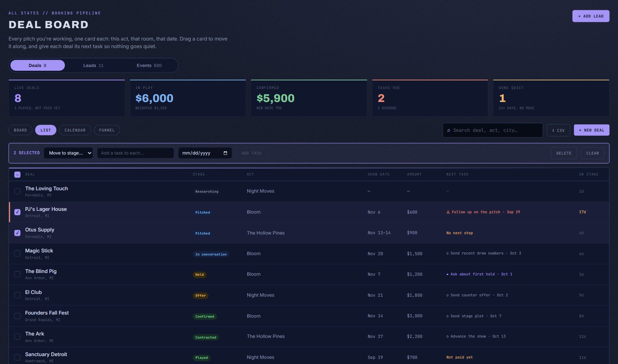Click the Gone Quiet stat card
The image size is (618, 364).
pos(551,98)
